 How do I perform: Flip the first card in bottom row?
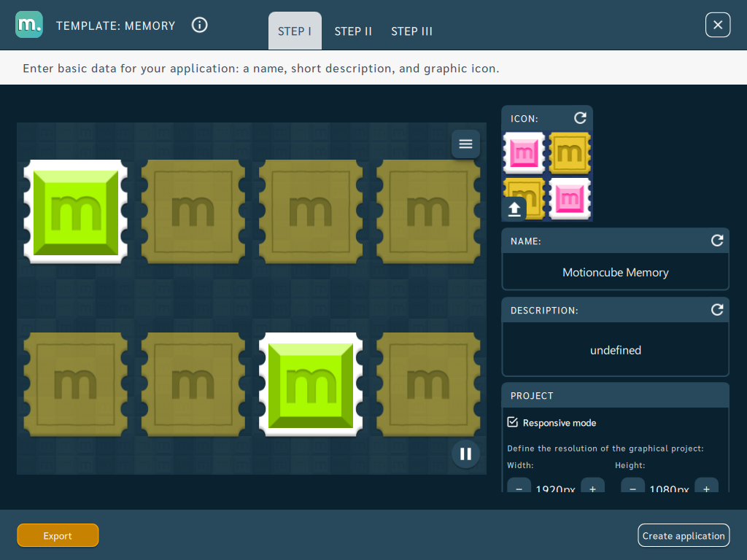pyautogui.click(x=76, y=384)
